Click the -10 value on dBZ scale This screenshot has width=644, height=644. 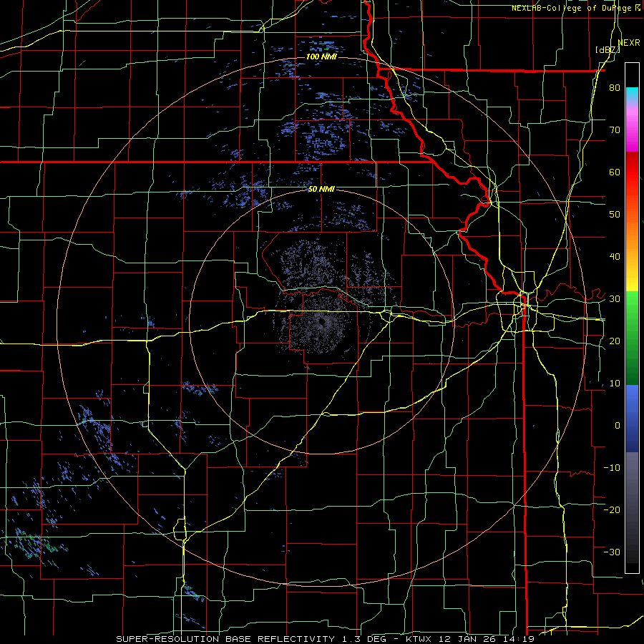612,467
